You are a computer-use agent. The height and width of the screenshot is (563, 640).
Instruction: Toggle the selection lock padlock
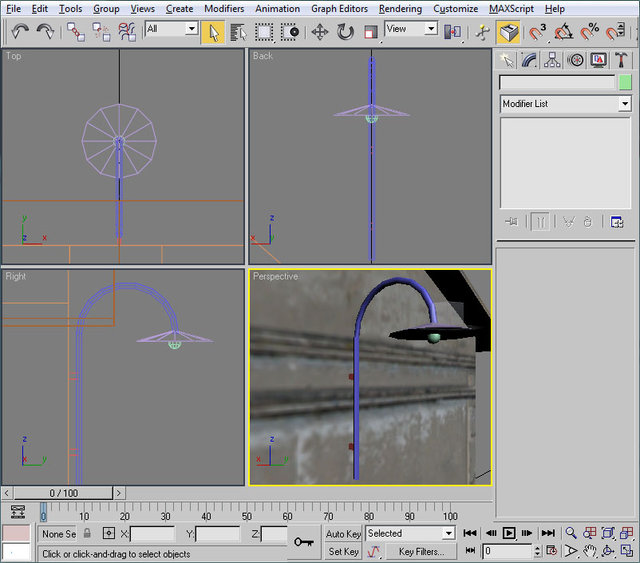(87, 534)
